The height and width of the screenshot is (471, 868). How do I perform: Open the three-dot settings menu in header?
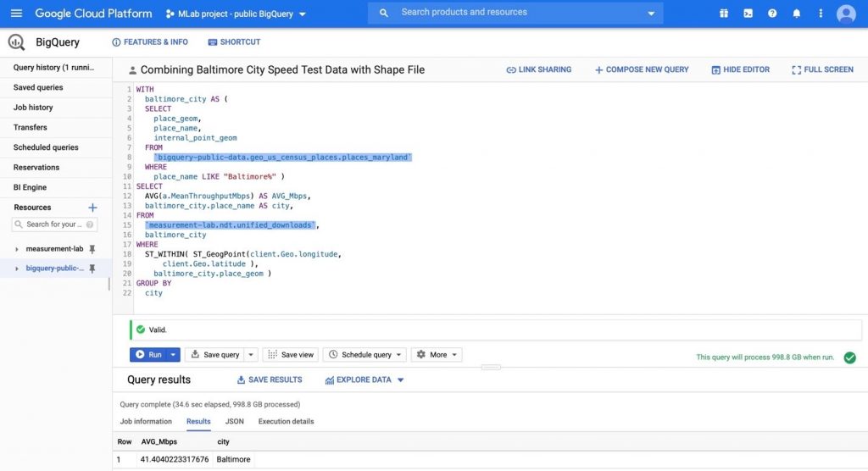[x=821, y=14]
